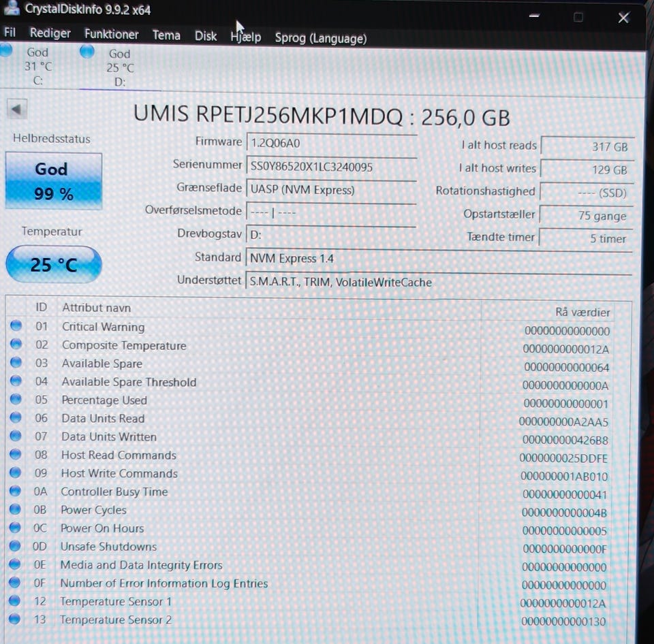Click status orb of Unsafe Shutdowns row

click(x=14, y=545)
